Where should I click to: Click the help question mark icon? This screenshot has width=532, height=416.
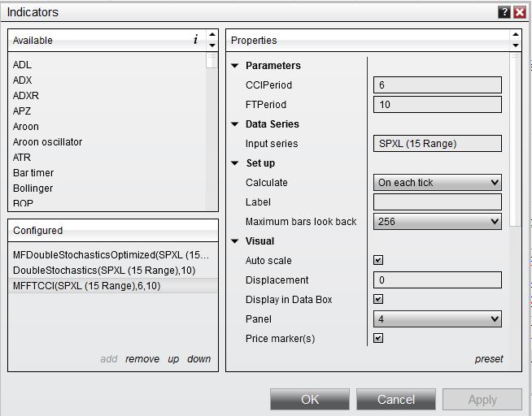504,12
